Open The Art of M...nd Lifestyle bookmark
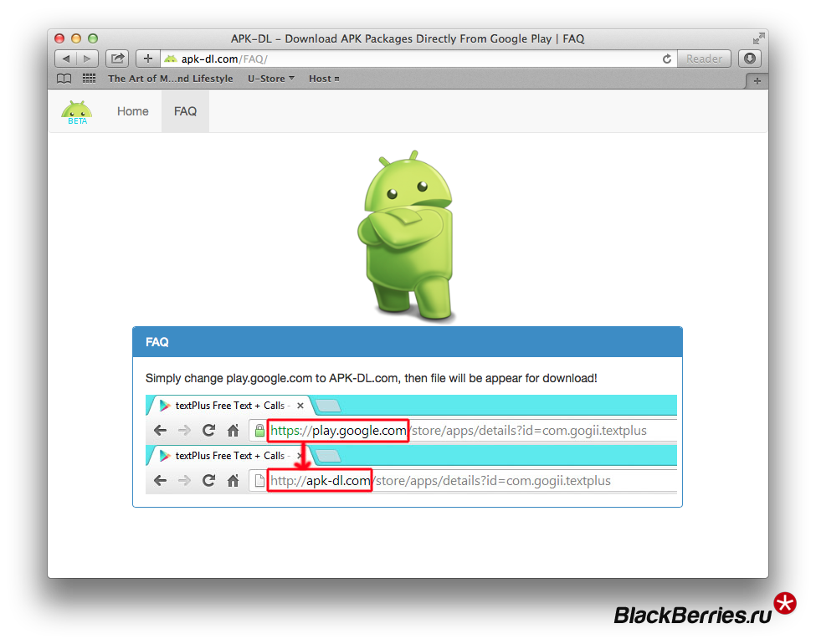The height and width of the screenshot is (644, 816). coord(171,79)
